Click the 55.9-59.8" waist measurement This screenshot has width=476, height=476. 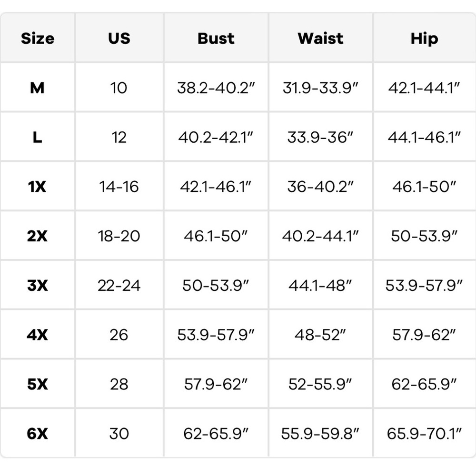click(320, 434)
